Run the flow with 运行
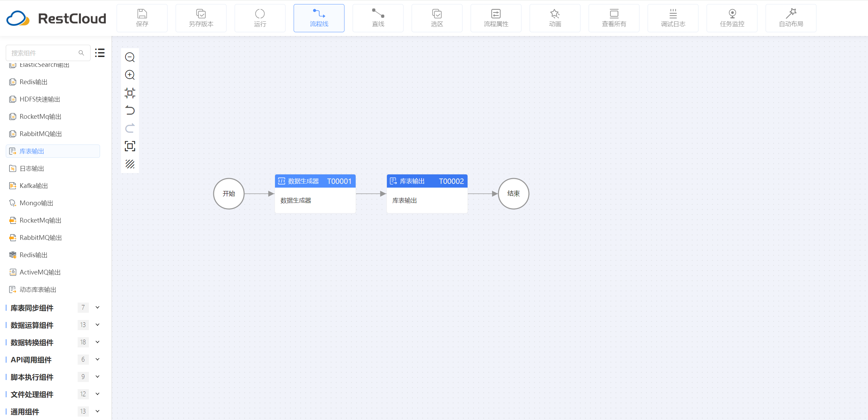The image size is (868, 420). [x=260, y=18]
